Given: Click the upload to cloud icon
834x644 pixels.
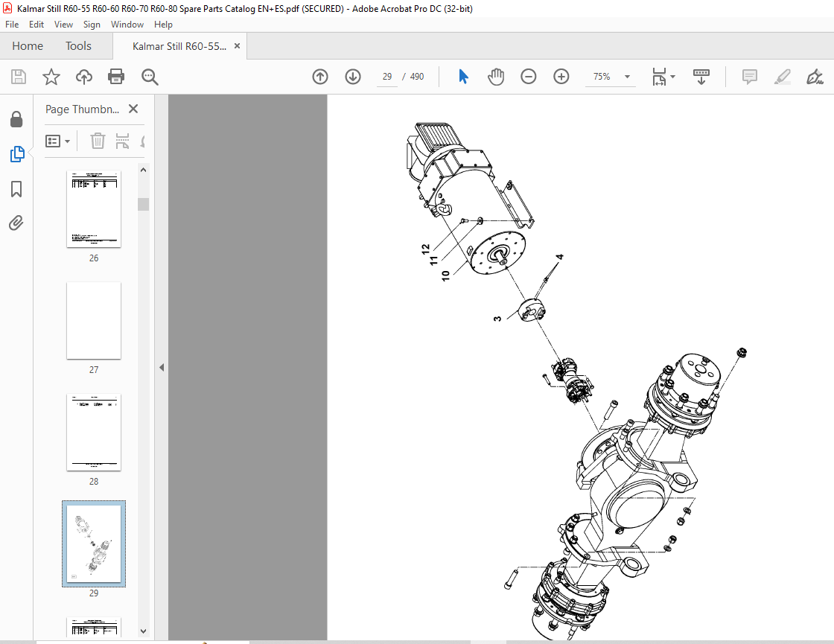Looking at the screenshot, I should coord(83,77).
